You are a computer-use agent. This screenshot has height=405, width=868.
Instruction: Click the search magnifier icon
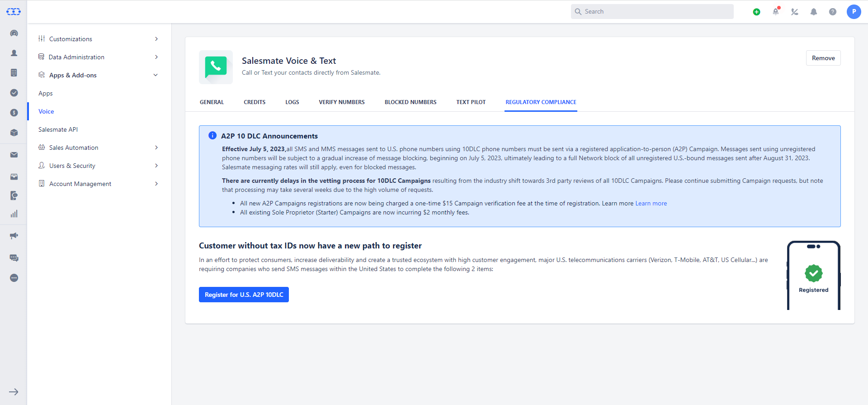pyautogui.click(x=578, y=12)
